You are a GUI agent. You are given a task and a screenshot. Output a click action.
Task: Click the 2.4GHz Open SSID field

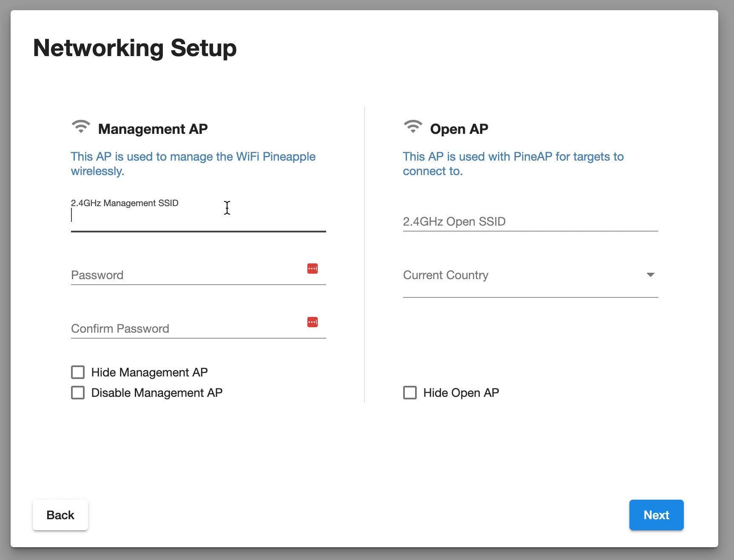530,222
